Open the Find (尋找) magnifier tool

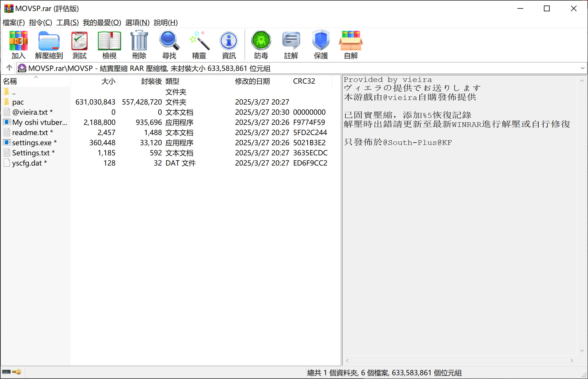169,44
